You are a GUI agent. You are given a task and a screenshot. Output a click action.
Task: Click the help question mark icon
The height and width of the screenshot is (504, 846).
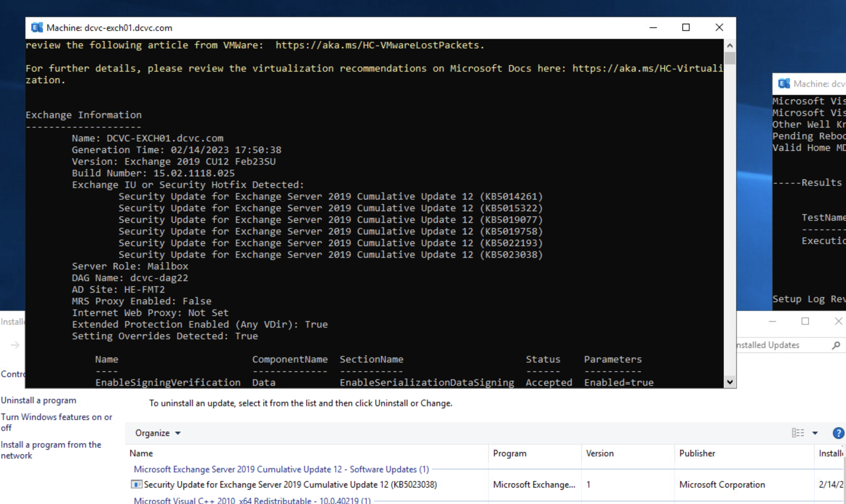(838, 433)
